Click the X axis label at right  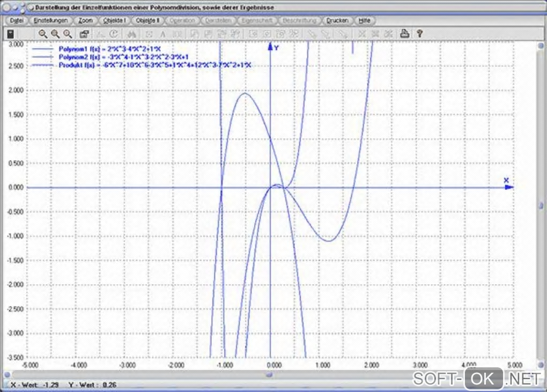506,180
